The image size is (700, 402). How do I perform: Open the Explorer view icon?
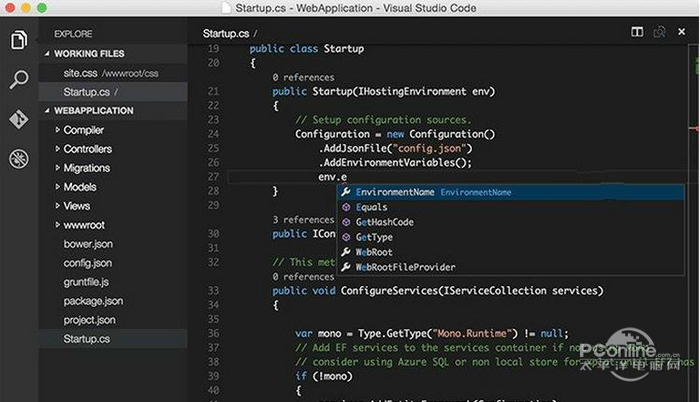pyautogui.click(x=18, y=41)
